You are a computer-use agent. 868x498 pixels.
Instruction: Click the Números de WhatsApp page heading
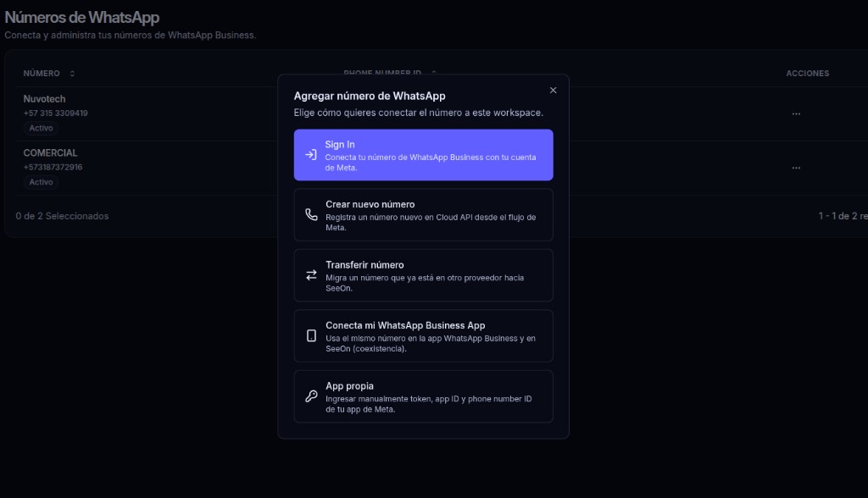(82, 17)
